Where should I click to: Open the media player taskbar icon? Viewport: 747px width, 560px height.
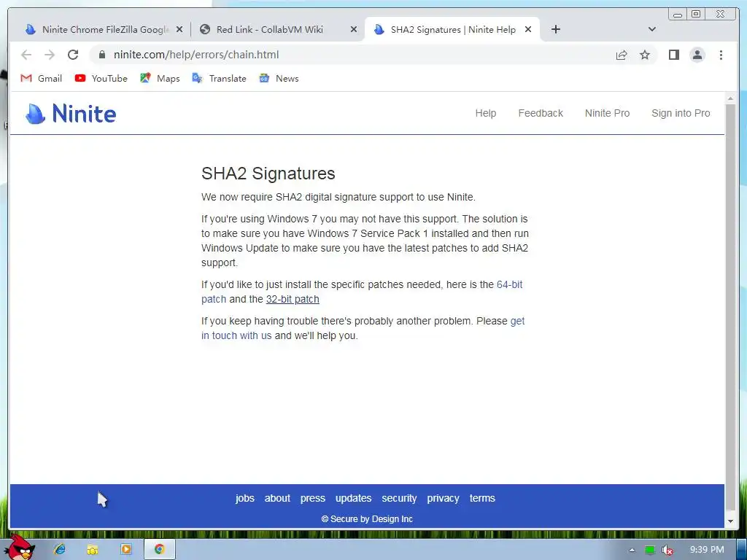[125, 550]
